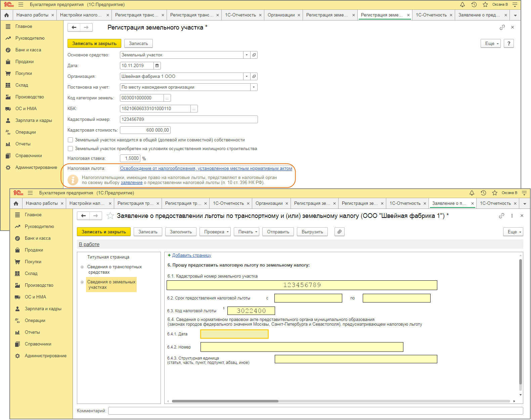This screenshot has height=420, width=531.
Task: Expand the Проверка dropdown button
Action: 215,232
